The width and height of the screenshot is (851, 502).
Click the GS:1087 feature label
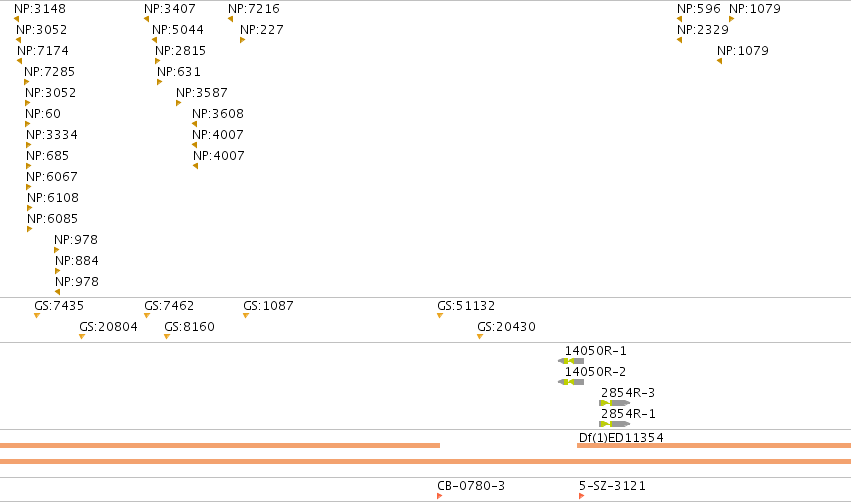pos(268,306)
